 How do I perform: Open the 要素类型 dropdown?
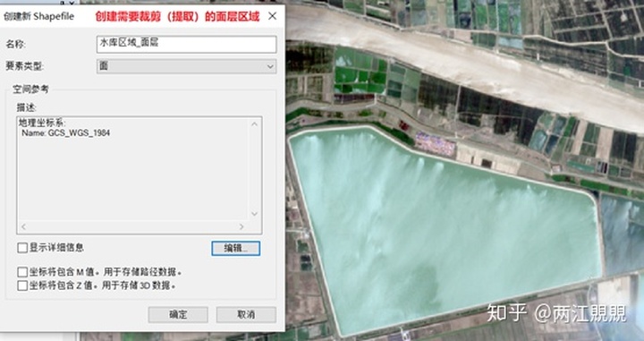[186, 66]
